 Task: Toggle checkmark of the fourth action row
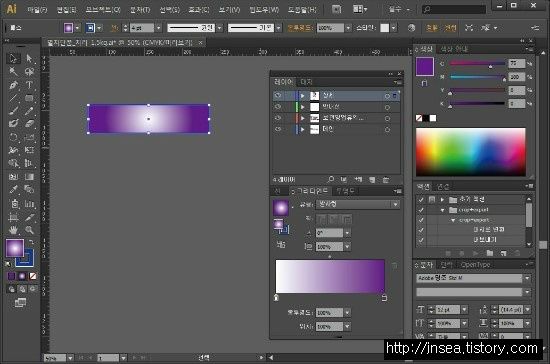[x=421, y=230]
